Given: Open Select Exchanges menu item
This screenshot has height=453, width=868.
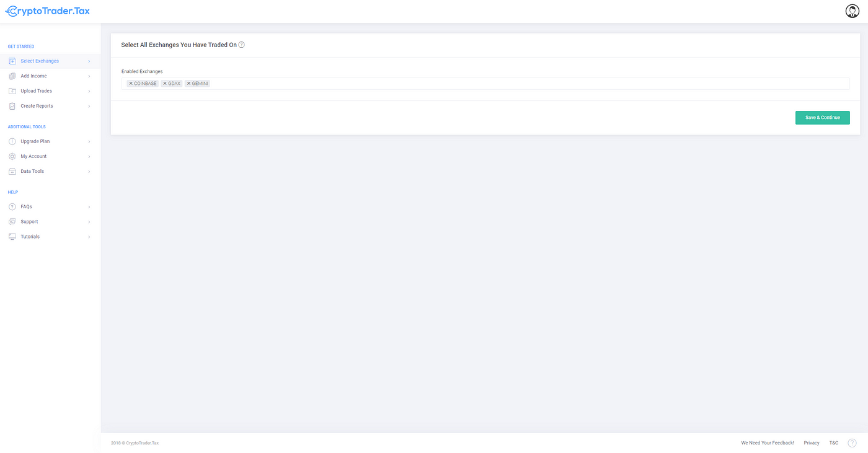Looking at the screenshot, I should pos(50,61).
